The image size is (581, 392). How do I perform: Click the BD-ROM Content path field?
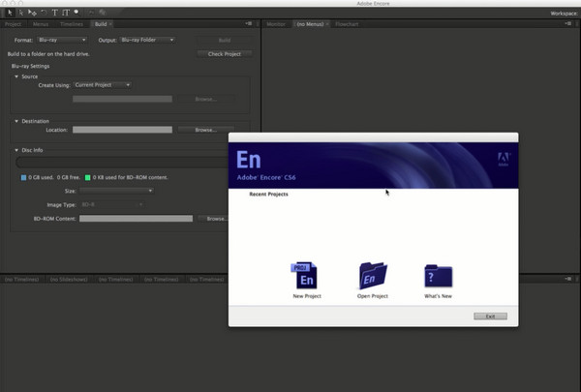pyautogui.click(x=136, y=219)
